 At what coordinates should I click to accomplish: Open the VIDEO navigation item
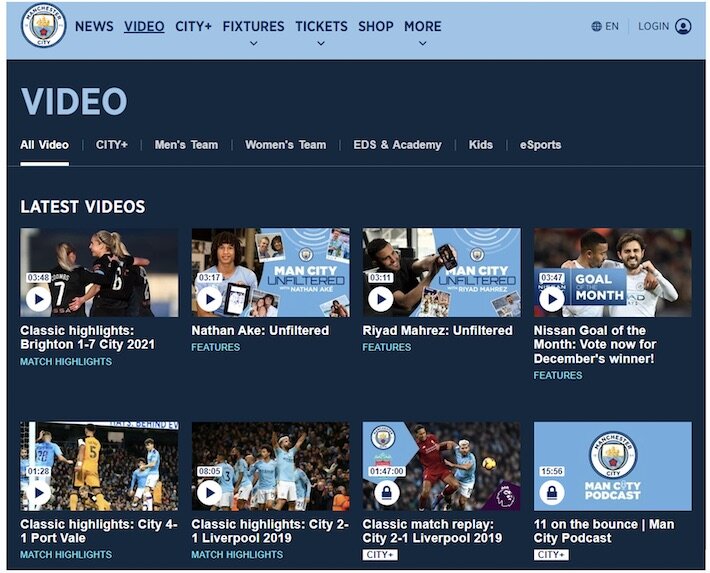[x=144, y=26]
